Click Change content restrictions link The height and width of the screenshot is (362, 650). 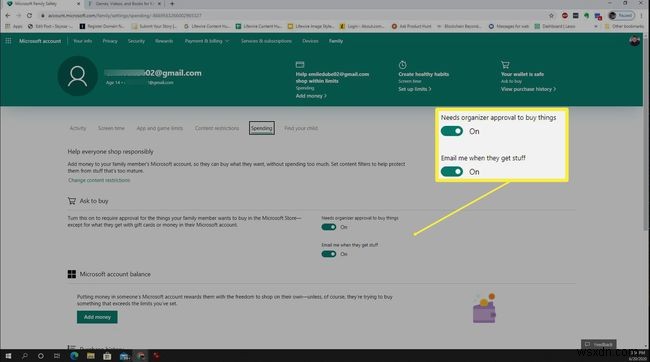tap(99, 180)
